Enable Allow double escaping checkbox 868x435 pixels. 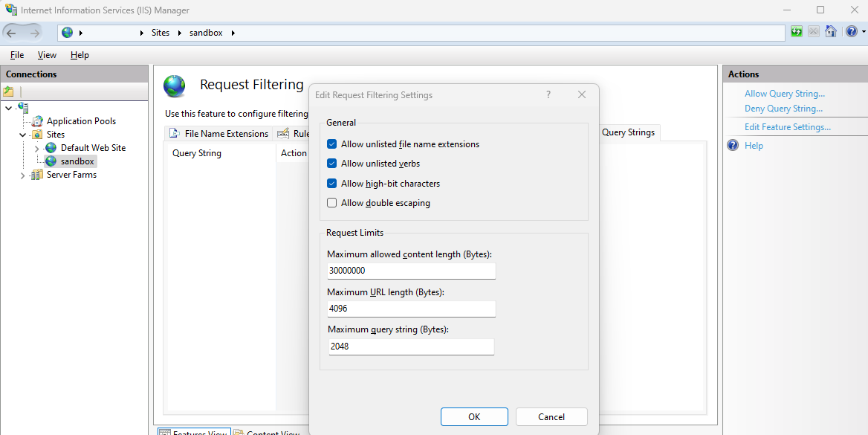[332, 203]
